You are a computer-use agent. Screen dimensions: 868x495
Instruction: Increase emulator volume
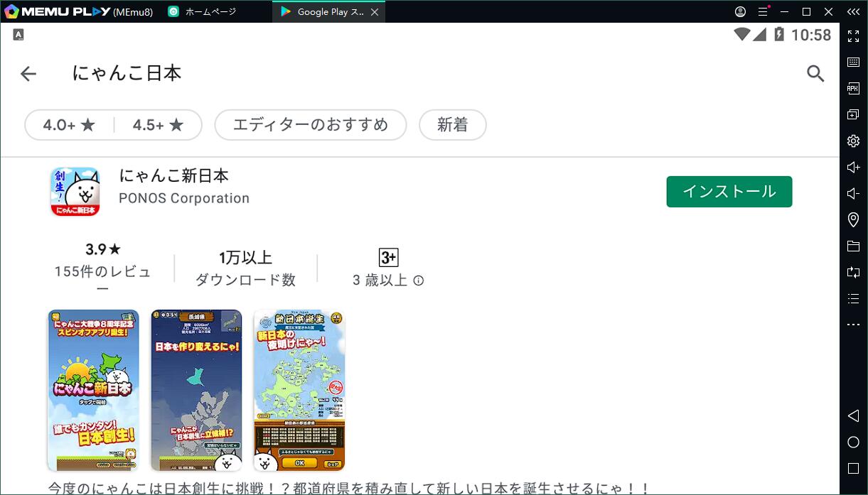(853, 167)
